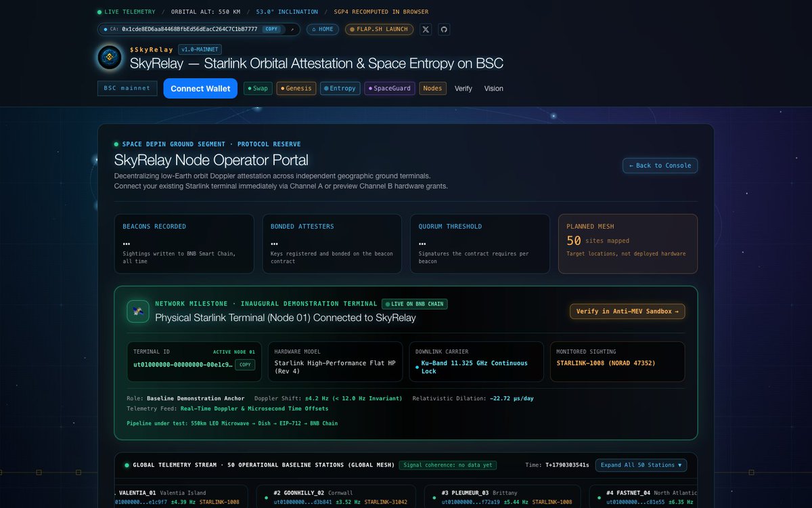The height and width of the screenshot is (508, 812).
Task: Click Pipeline under test description line
Action: tap(232, 423)
